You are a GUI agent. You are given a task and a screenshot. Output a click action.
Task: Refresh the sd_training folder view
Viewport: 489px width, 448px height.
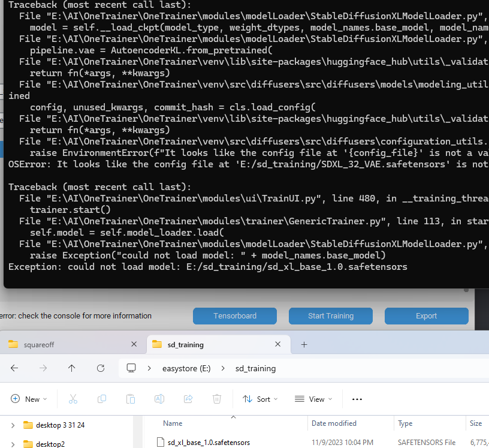(x=101, y=368)
